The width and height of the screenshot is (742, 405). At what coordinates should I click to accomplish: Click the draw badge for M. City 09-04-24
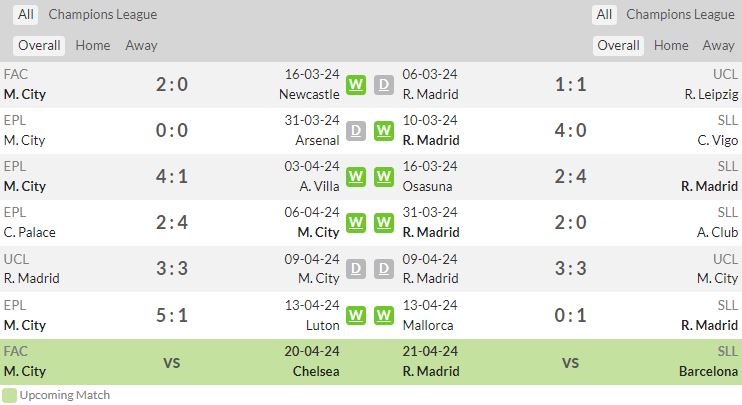point(356,269)
